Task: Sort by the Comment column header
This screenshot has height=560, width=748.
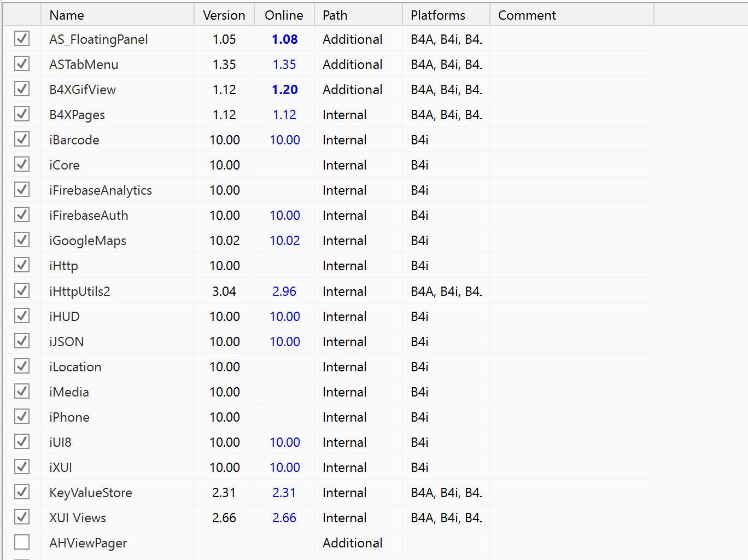Action: click(572, 15)
